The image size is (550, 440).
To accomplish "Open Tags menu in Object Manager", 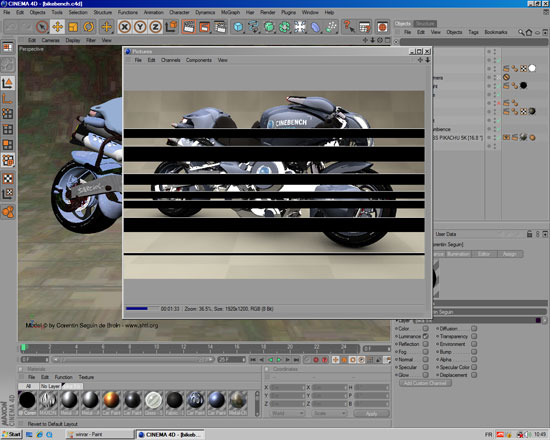I will 473,32.
